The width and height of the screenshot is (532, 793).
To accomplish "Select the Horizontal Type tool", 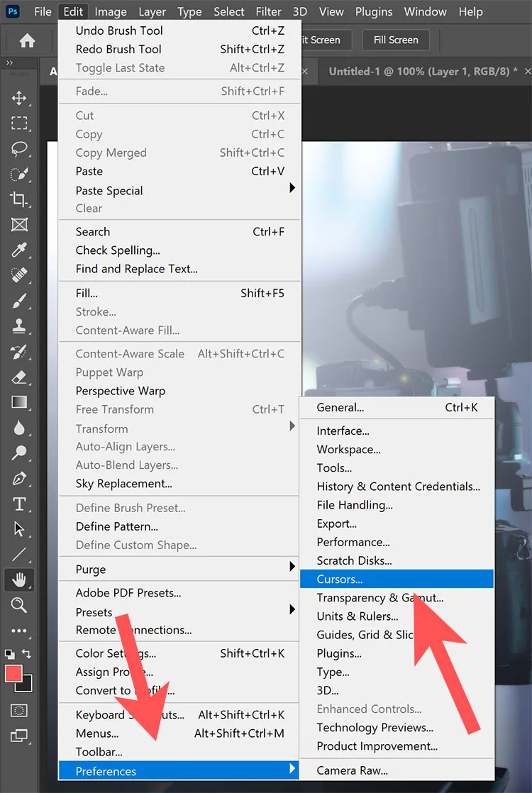I will [19, 504].
